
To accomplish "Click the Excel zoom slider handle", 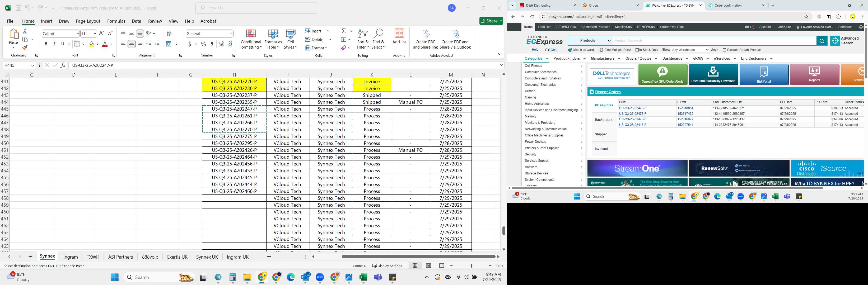I will click(x=471, y=266).
